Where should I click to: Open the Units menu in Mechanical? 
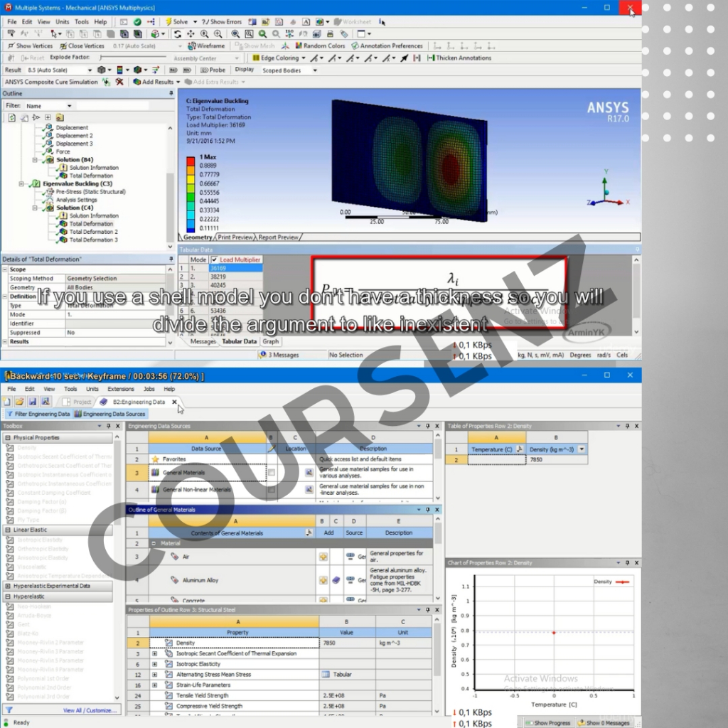[x=63, y=22]
